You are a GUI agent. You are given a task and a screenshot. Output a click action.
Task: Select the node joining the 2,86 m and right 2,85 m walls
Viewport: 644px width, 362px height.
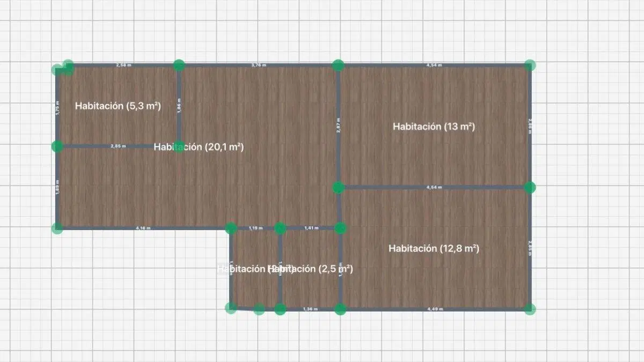[x=530, y=187]
